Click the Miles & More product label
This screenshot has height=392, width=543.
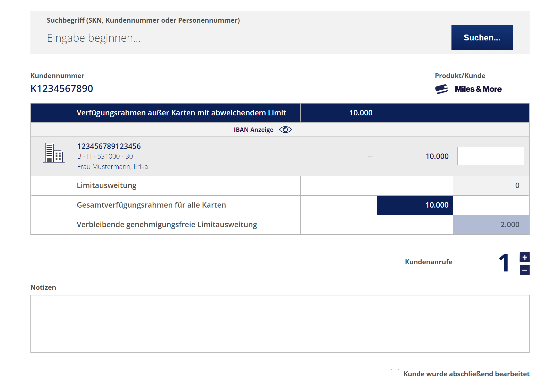(x=478, y=89)
